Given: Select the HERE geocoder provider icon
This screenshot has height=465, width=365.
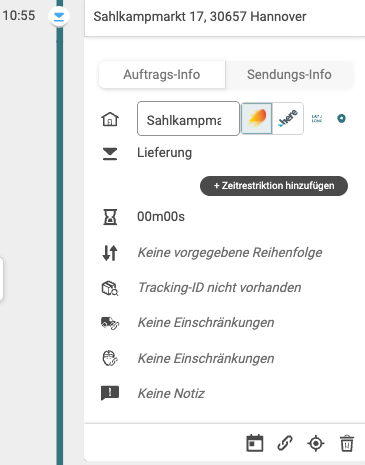Looking at the screenshot, I should (x=288, y=118).
